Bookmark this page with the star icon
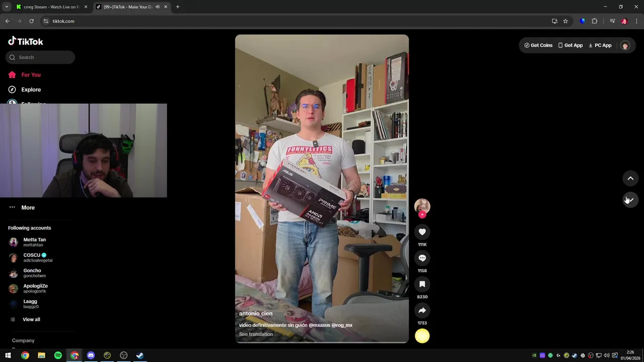644x362 pixels. (566, 21)
